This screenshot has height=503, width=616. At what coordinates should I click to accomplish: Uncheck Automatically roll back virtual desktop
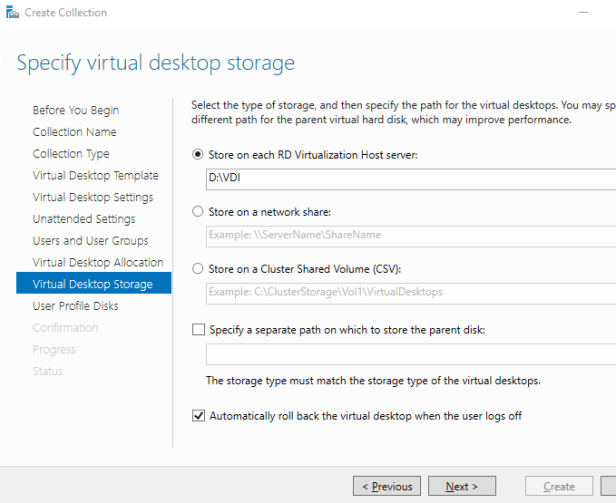(198, 415)
